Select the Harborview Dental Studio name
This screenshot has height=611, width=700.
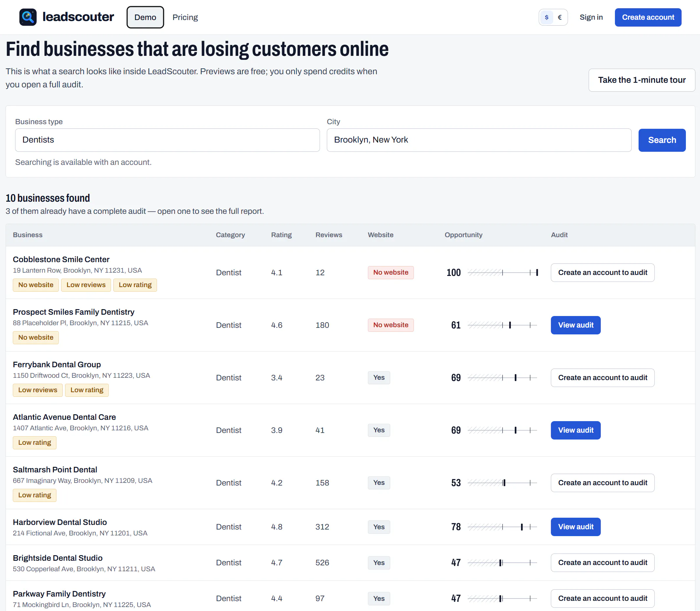pos(60,522)
